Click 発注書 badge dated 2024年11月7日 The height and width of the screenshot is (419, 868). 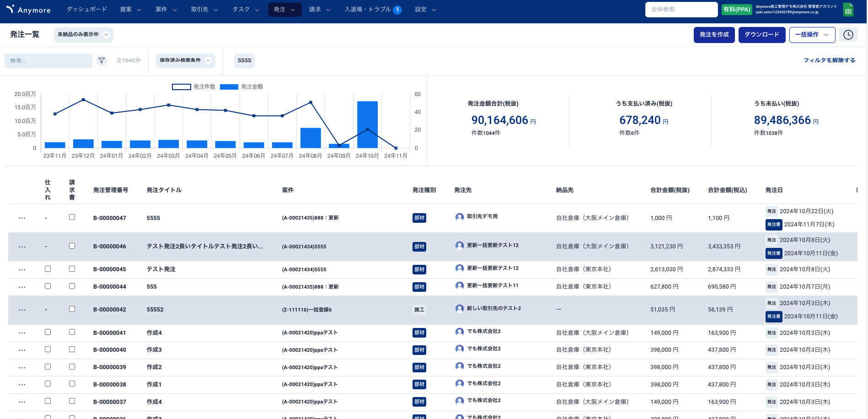[774, 225]
